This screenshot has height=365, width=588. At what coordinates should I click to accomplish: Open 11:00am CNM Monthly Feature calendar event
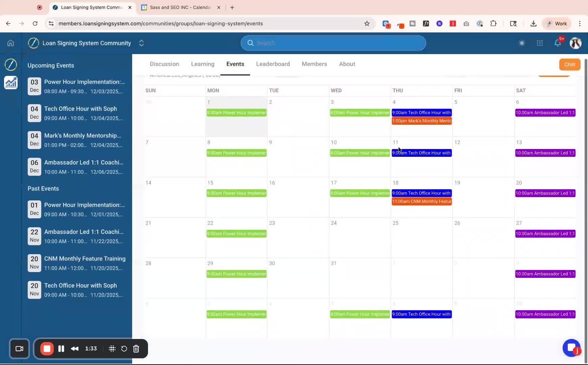(422, 201)
